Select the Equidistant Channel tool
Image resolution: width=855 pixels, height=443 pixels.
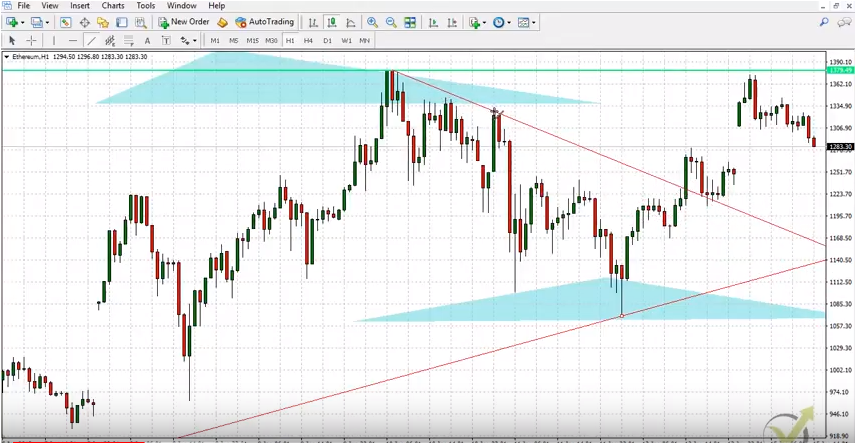point(110,40)
